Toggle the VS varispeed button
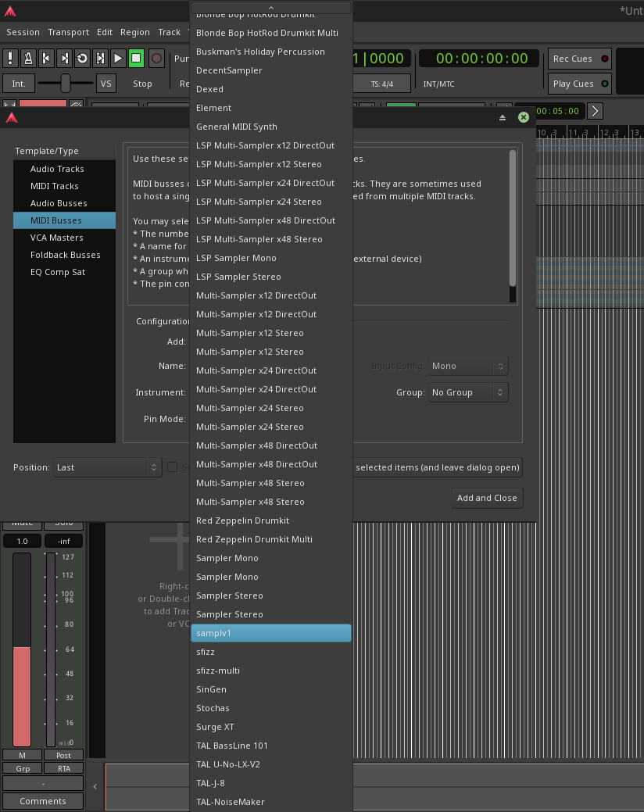This screenshot has width=644, height=812. (106, 84)
